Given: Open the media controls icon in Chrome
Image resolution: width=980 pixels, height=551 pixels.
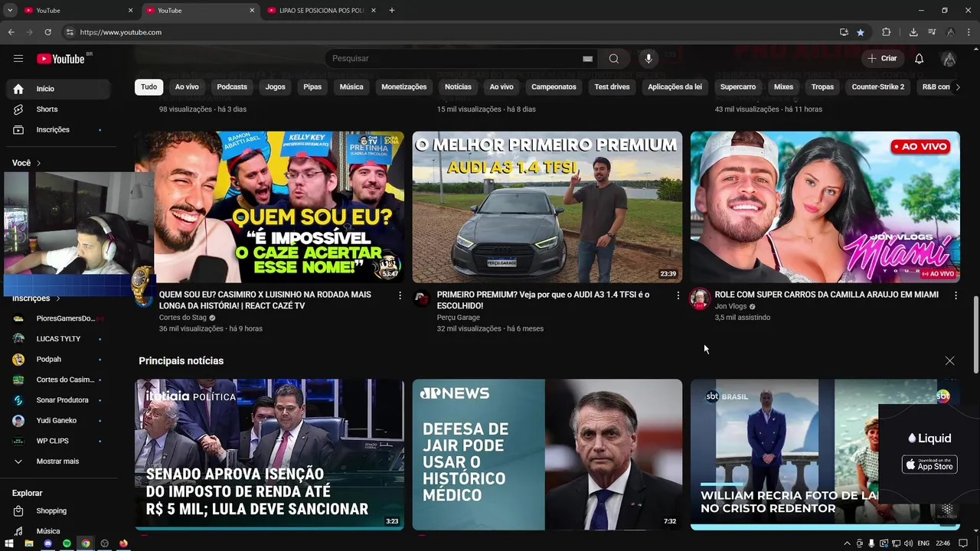Looking at the screenshot, I should (x=932, y=32).
